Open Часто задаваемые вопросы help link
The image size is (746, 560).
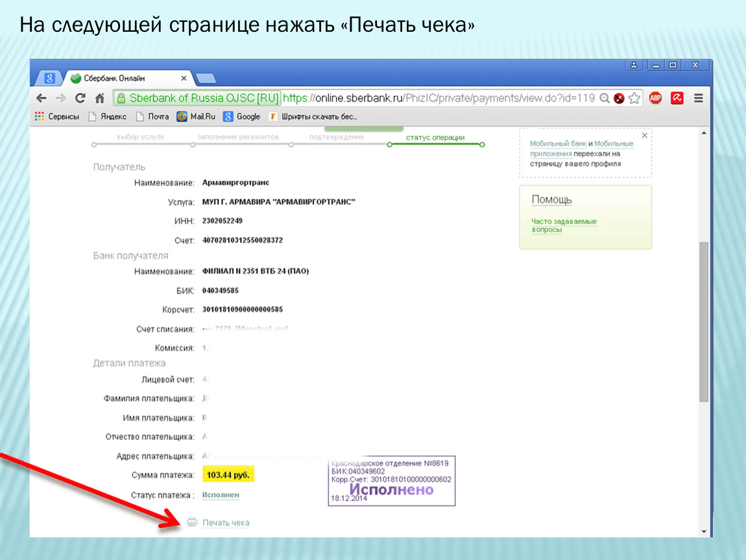(564, 226)
